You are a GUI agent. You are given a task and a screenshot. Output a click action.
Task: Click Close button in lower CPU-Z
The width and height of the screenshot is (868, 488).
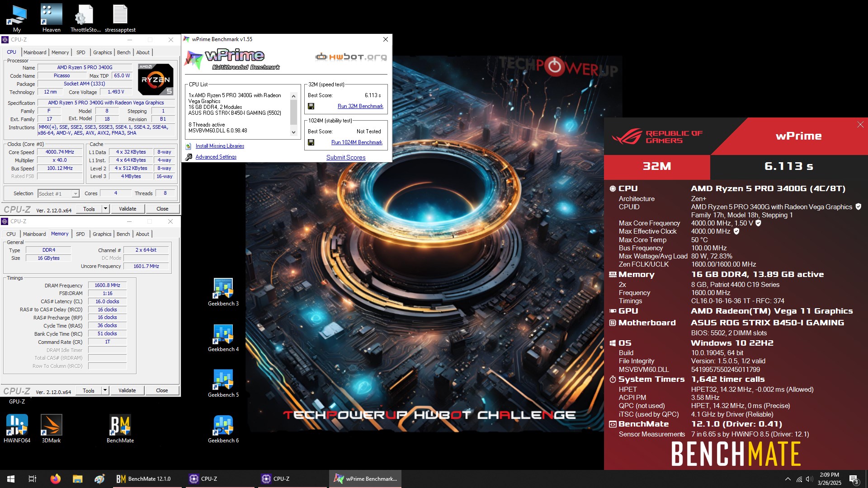pyautogui.click(x=162, y=390)
